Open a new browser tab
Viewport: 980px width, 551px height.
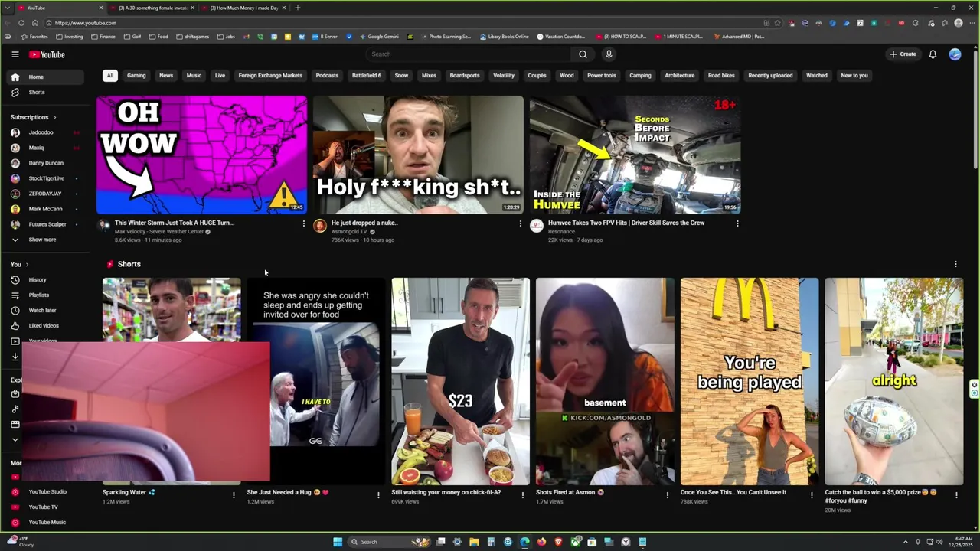(x=298, y=8)
